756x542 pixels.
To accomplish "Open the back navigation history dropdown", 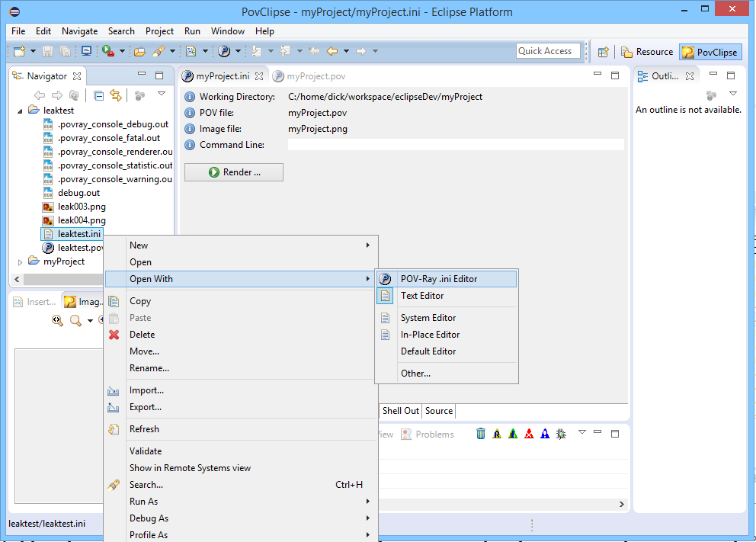I will 346,51.
